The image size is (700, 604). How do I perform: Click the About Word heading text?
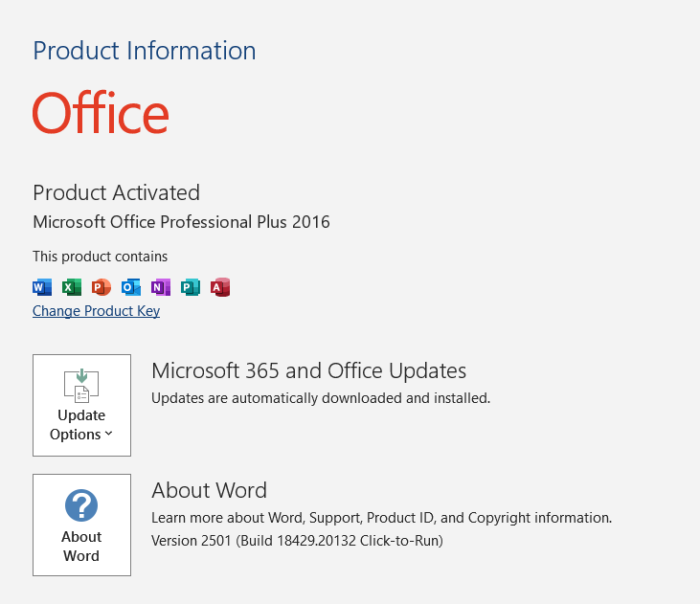pos(210,490)
